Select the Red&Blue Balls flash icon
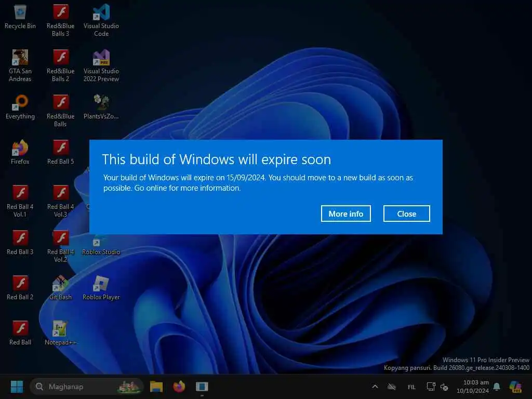Screen dimensions: 532x399 coord(60,110)
